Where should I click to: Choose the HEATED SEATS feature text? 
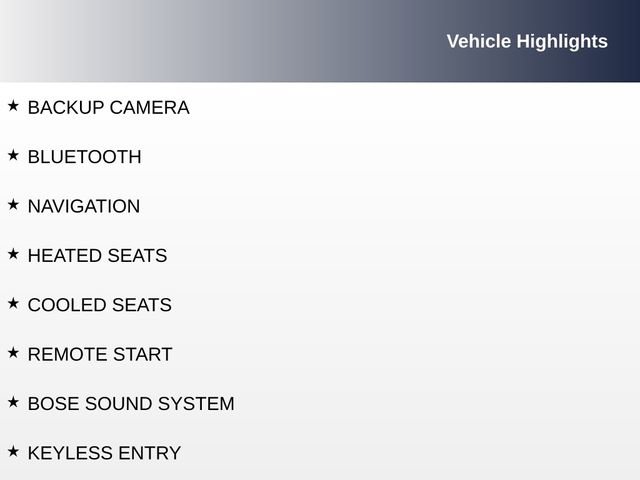97,256
